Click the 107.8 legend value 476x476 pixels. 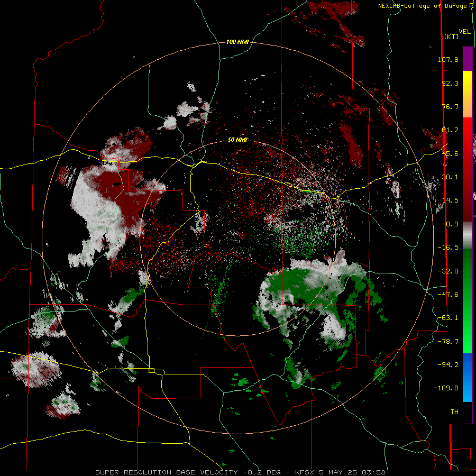[448, 59]
